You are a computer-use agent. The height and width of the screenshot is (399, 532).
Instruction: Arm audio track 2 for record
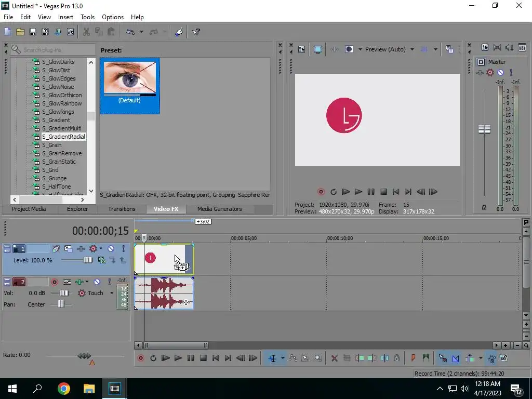(54, 282)
